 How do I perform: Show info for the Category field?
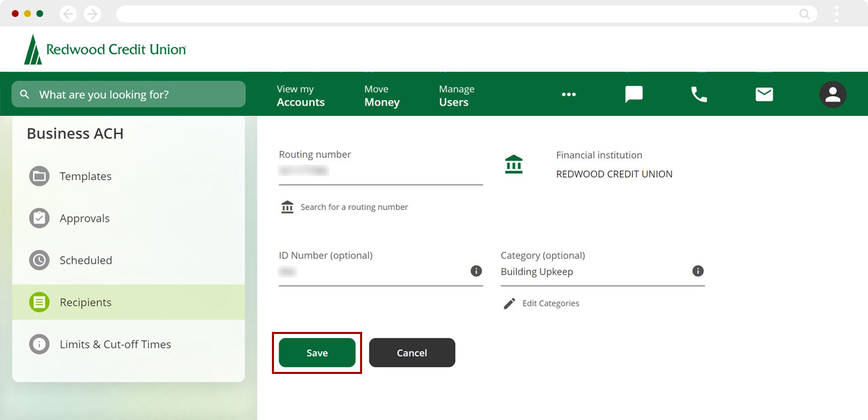click(698, 271)
